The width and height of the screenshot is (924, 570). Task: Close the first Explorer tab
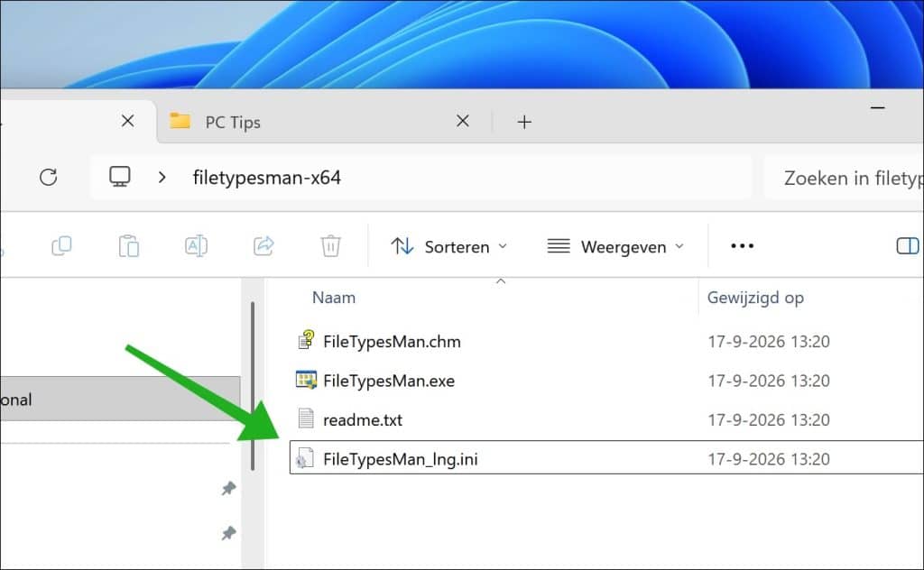[x=127, y=121]
